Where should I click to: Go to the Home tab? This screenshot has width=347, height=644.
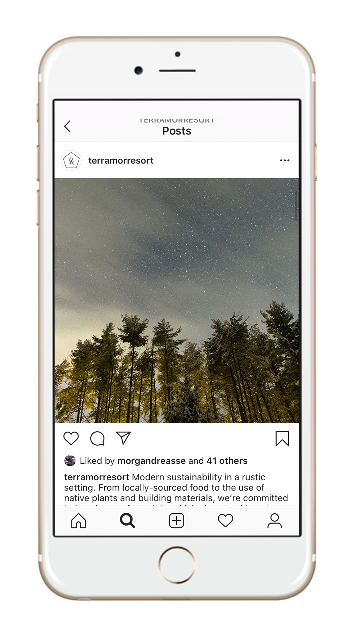click(x=79, y=521)
